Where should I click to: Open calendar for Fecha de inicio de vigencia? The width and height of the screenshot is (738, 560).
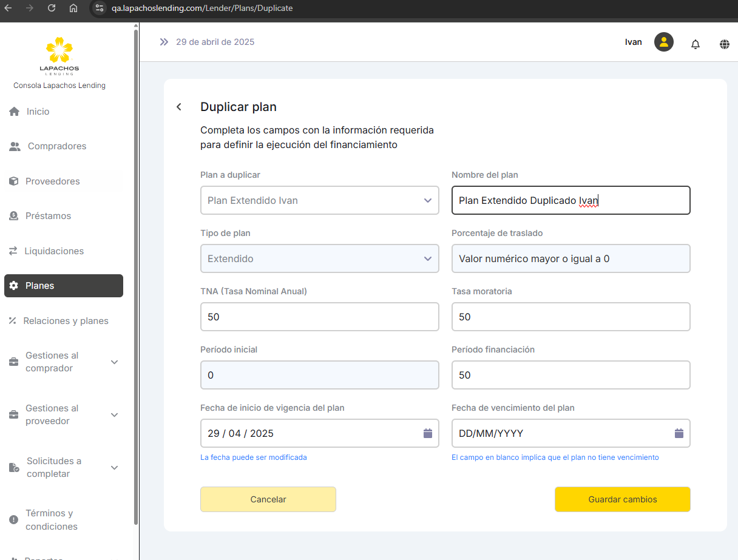427,433
